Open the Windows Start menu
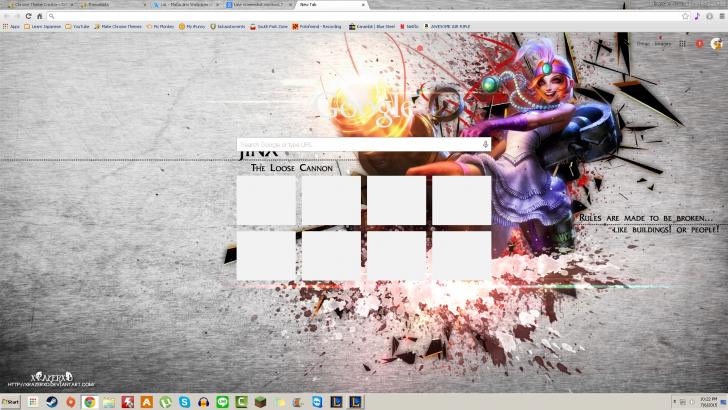728x410 pixels. (11, 402)
